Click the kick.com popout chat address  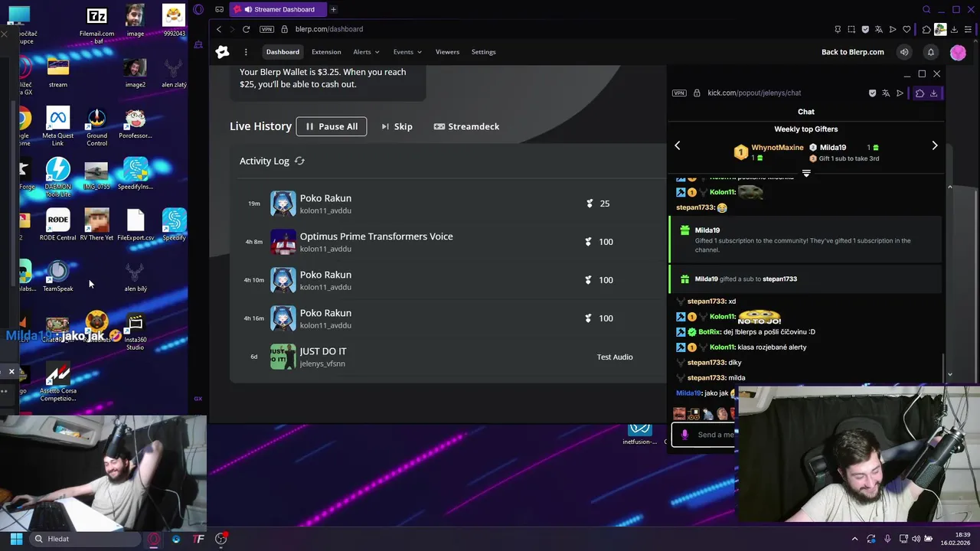(x=754, y=93)
